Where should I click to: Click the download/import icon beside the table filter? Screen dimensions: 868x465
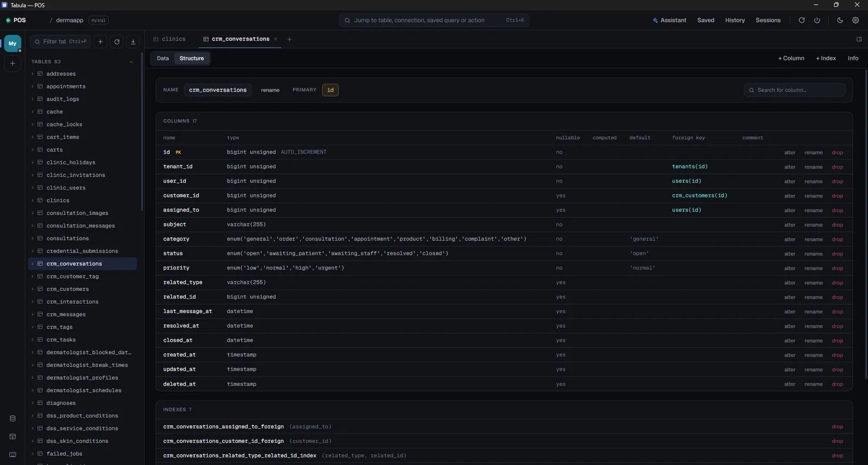coord(133,42)
